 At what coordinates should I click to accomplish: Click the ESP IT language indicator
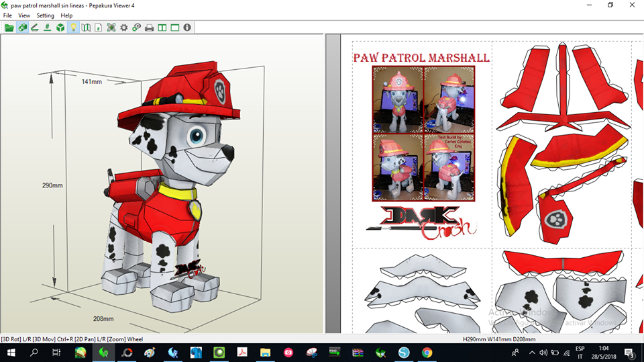pos(580,353)
